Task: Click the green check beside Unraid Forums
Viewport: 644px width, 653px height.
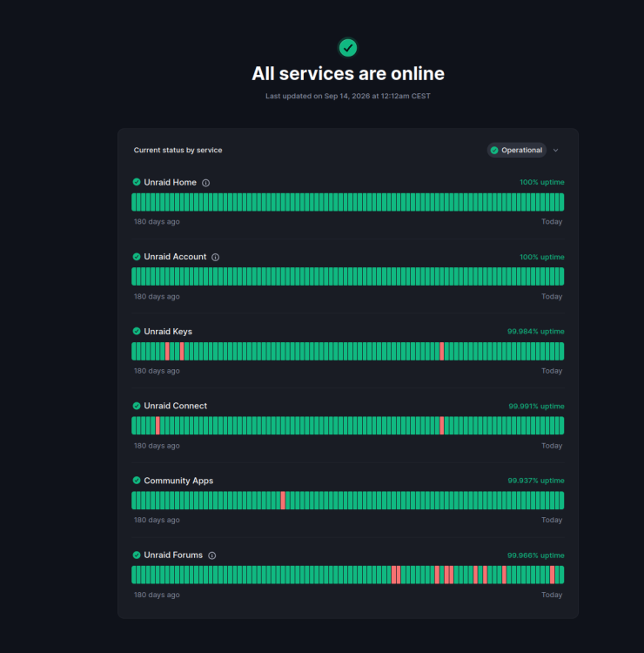Action: pyautogui.click(x=137, y=555)
